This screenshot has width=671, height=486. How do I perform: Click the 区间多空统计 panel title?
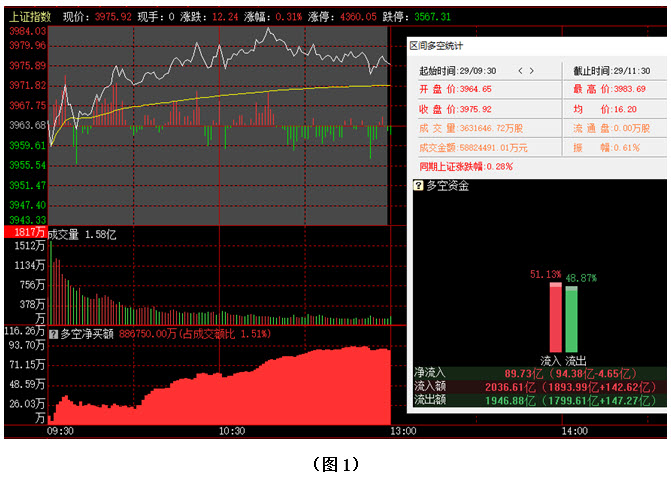(x=438, y=46)
